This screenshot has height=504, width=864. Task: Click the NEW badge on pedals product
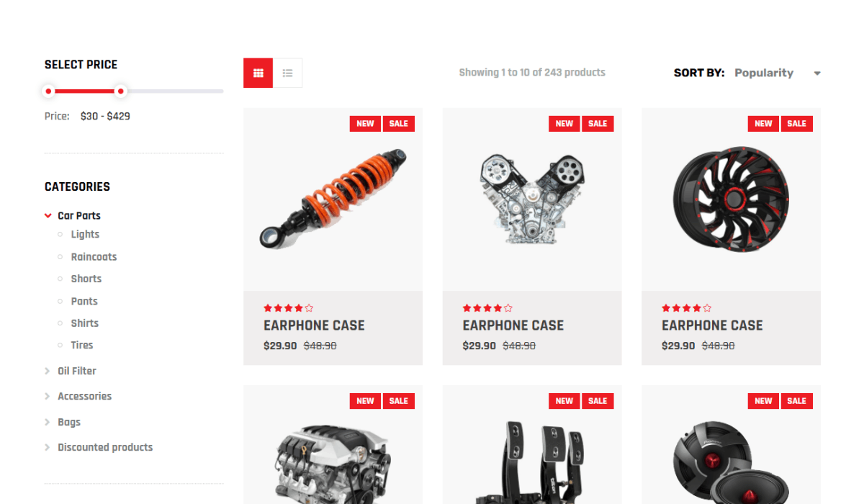(x=564, y=401)
